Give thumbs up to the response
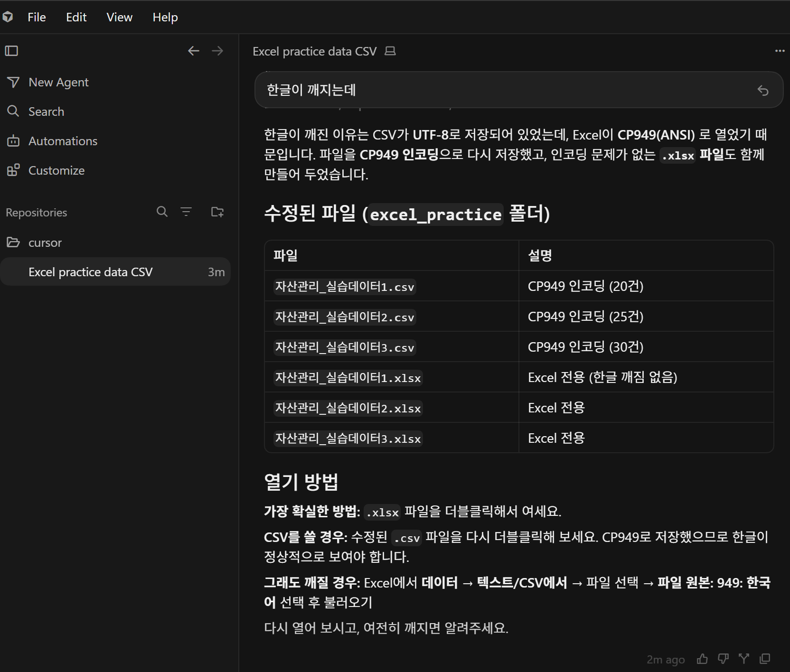 coord(702,659)
